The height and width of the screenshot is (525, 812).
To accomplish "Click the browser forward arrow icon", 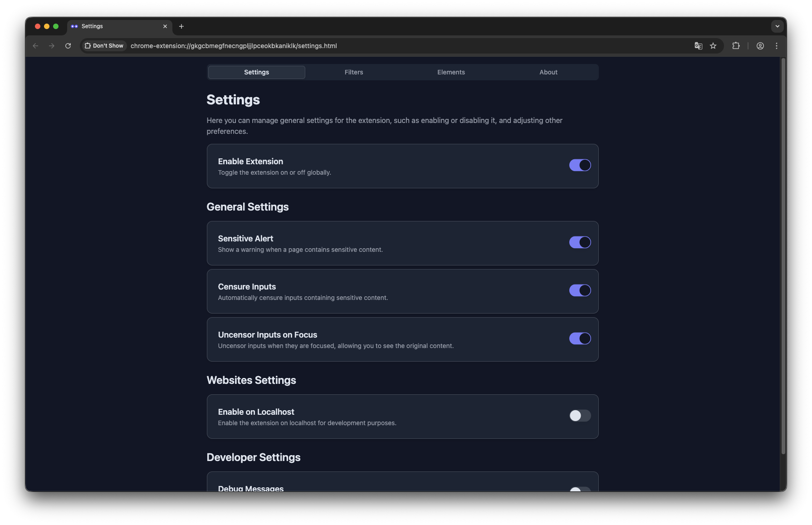I will pos(52,46).
